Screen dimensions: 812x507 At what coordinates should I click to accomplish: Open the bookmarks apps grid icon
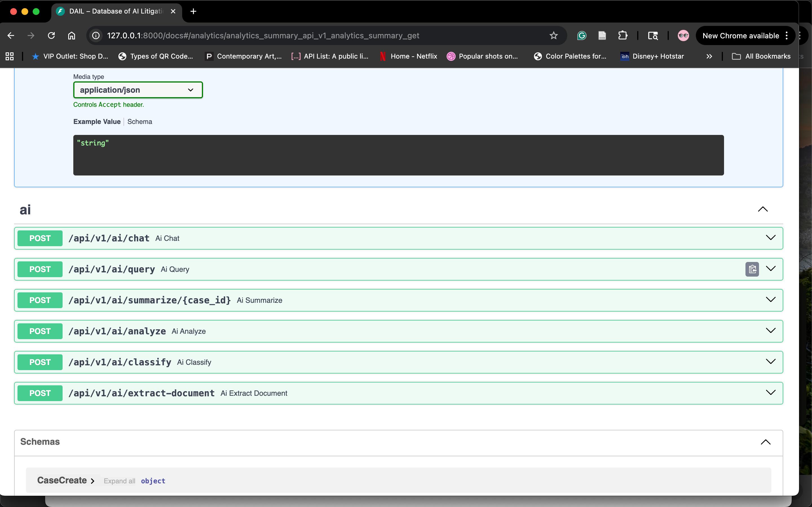(10, 56)
